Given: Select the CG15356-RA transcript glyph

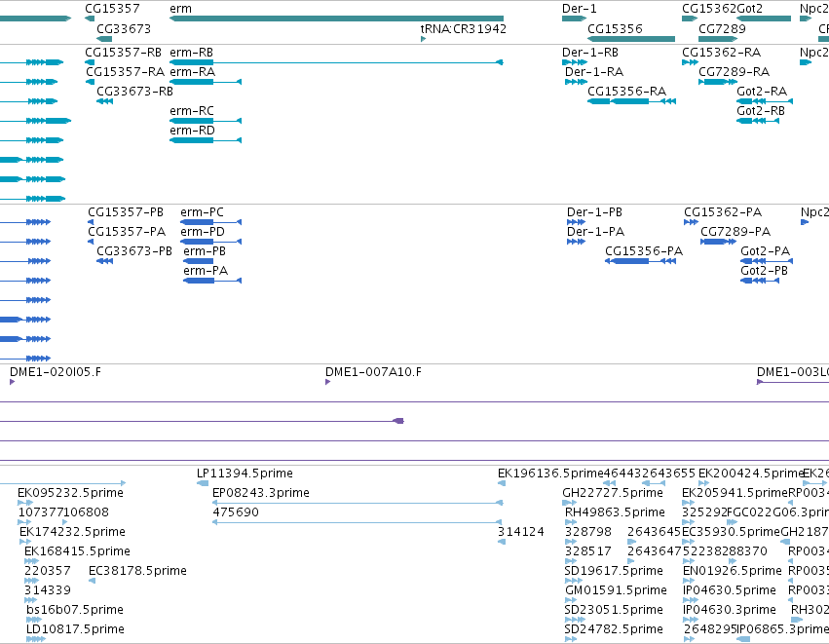Looking at the screenshot, I should pyautogui.click(x=632, y=101).
